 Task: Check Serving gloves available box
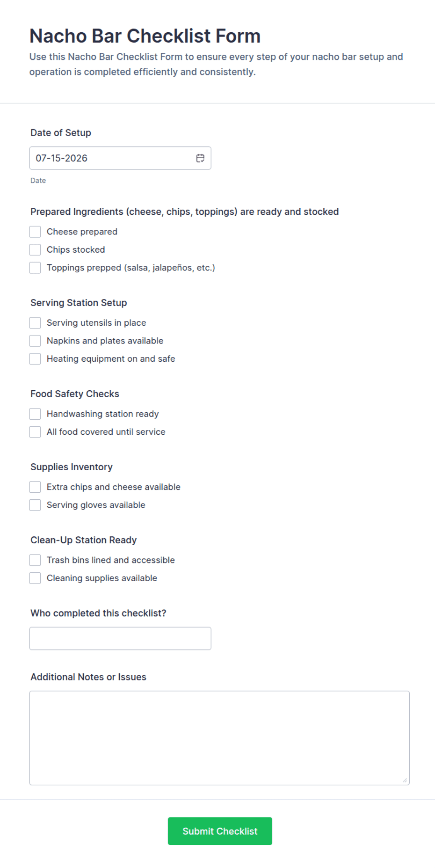point(35,505)
